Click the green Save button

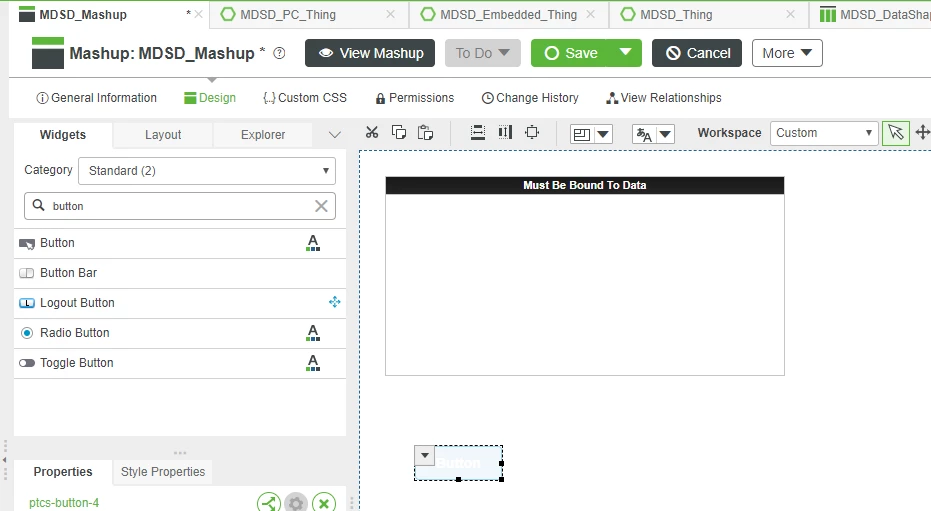(569, 53)
